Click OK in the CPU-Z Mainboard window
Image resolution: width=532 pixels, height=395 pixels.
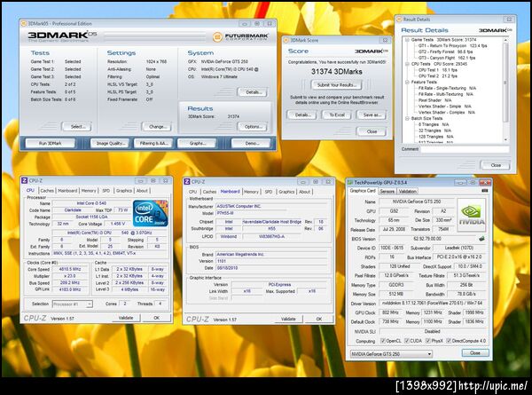[319, 319]
